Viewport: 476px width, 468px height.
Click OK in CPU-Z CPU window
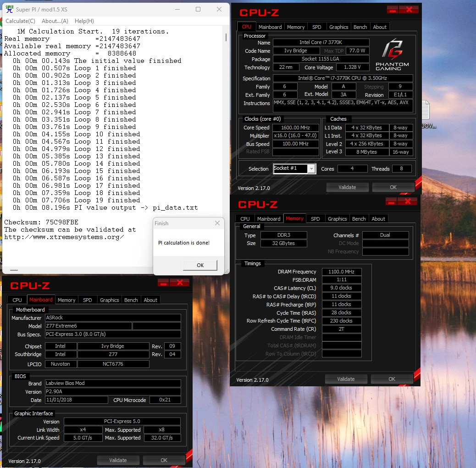coord(393,187)
